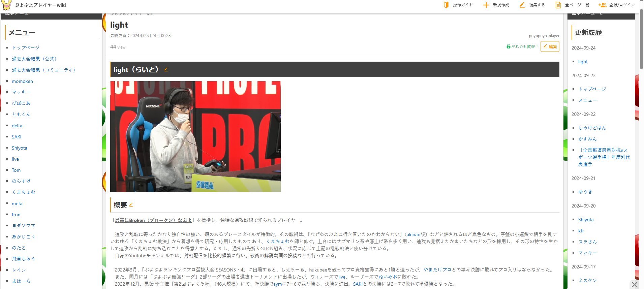Open light in update history
644x289 pixels.
point(583,62)
